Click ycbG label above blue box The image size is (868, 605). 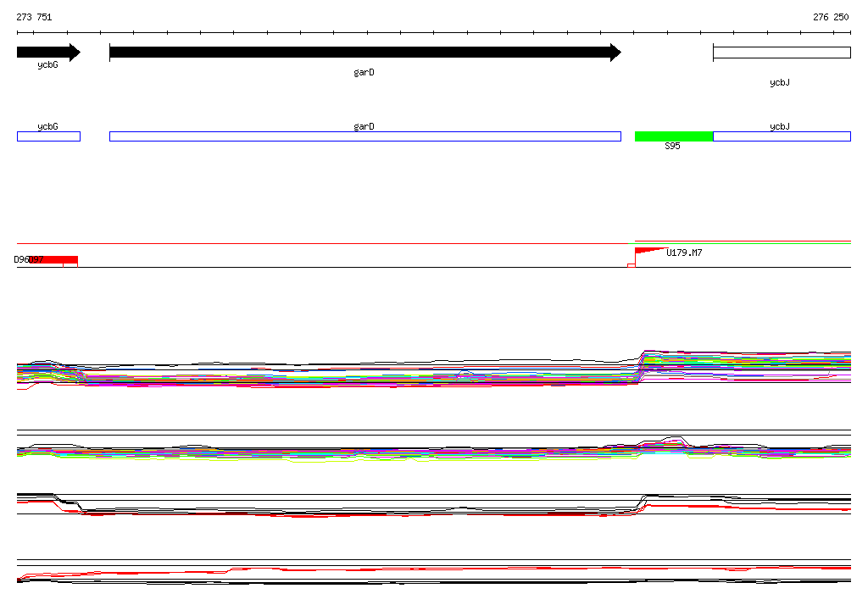tap(47, 127)
